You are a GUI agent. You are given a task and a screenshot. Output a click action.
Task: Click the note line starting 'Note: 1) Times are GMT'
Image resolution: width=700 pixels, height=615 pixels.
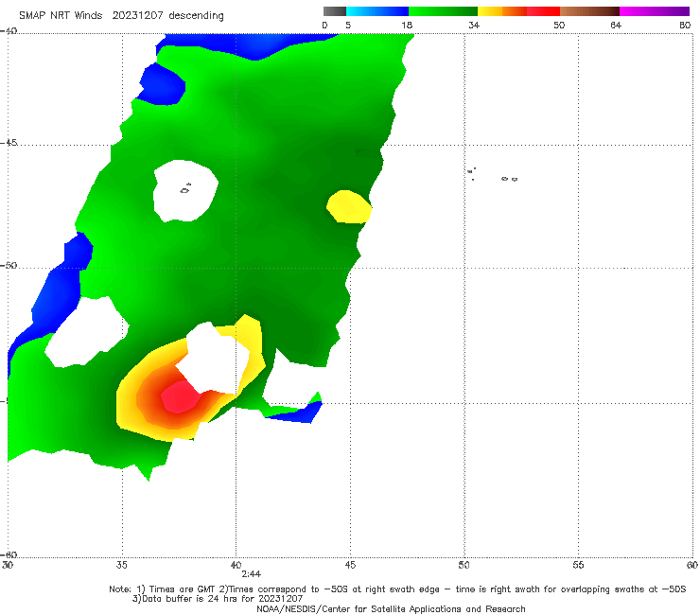tap(397, 589)
